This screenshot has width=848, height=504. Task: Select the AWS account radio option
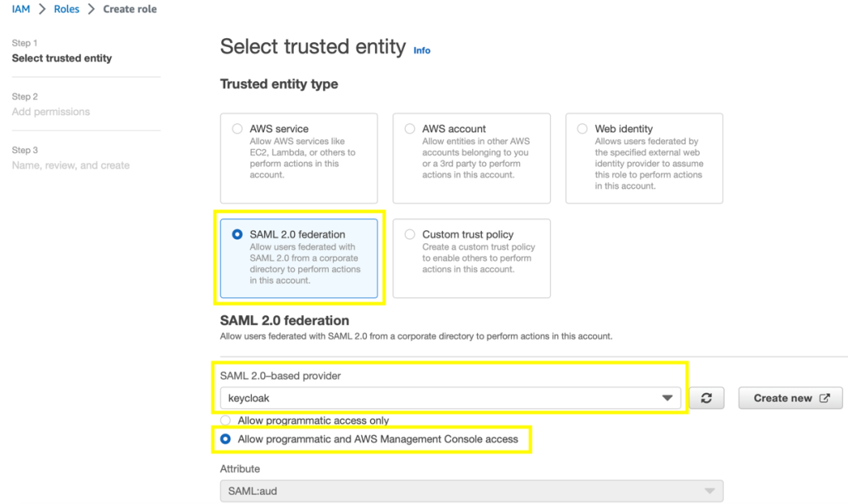tap(410, 129)
